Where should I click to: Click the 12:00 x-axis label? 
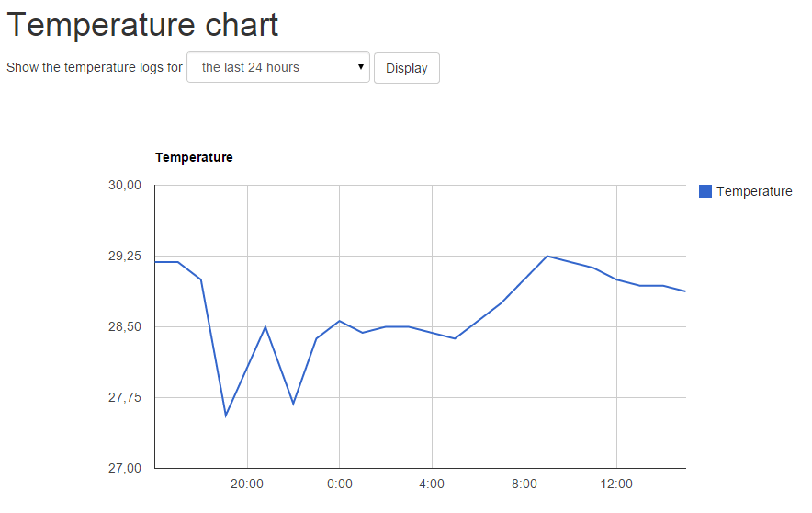point(616,484)
